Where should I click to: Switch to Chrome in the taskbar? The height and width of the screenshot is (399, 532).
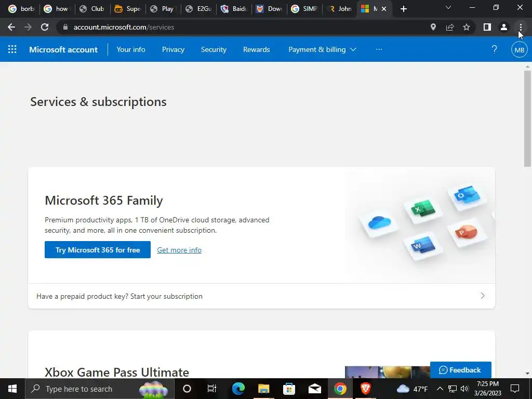point(340,389)
